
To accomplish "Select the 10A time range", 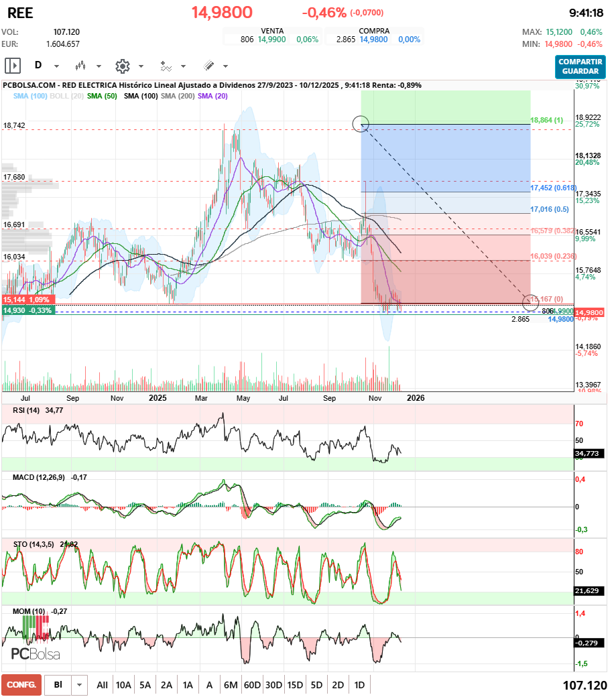I will (123, 685).
